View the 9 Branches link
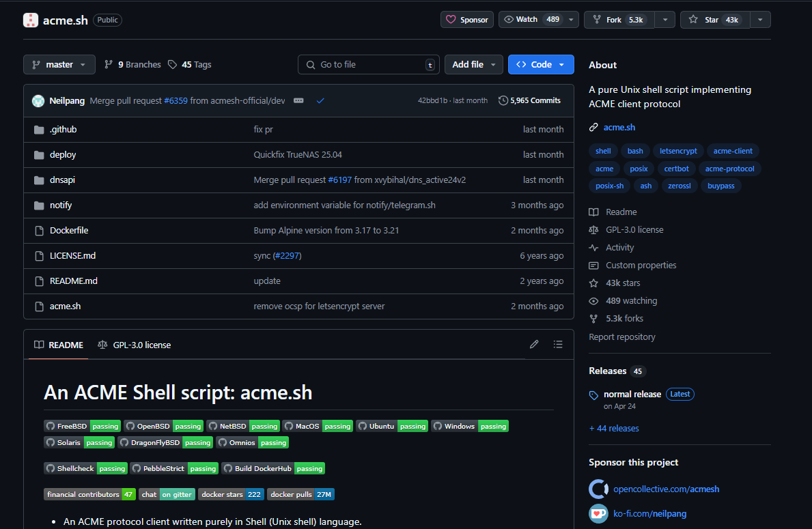This screenshot has width=812, height=529. 132,65
